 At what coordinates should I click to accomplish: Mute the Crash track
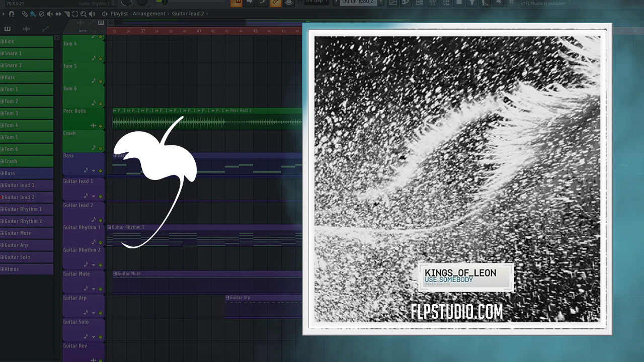(100, 148)
